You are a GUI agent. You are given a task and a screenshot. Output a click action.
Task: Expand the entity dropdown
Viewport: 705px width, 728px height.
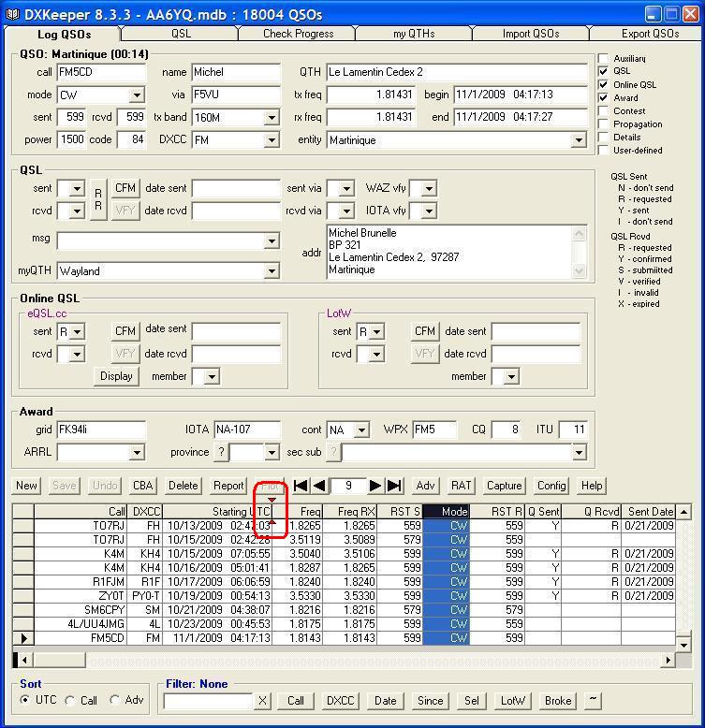[x=579, y=139]
